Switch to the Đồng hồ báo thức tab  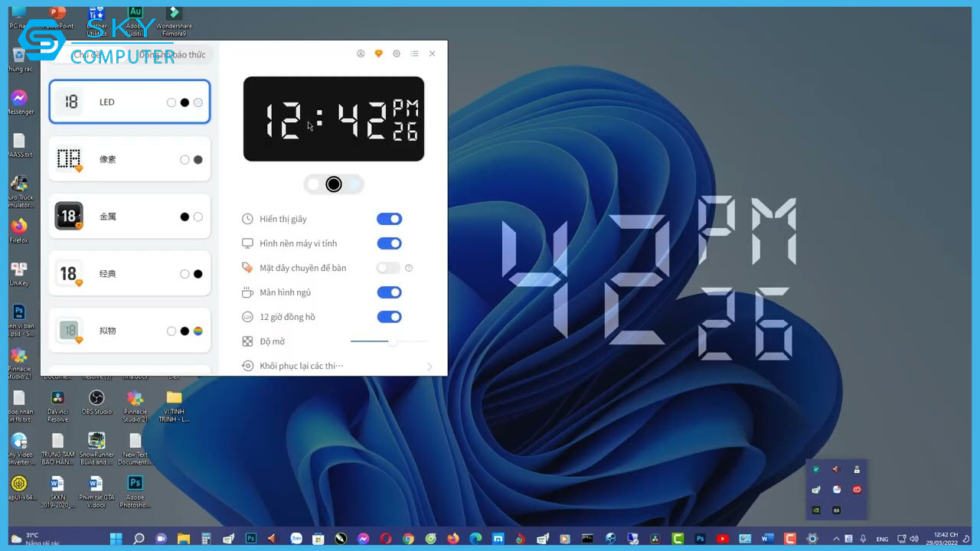tap(178, 55)
